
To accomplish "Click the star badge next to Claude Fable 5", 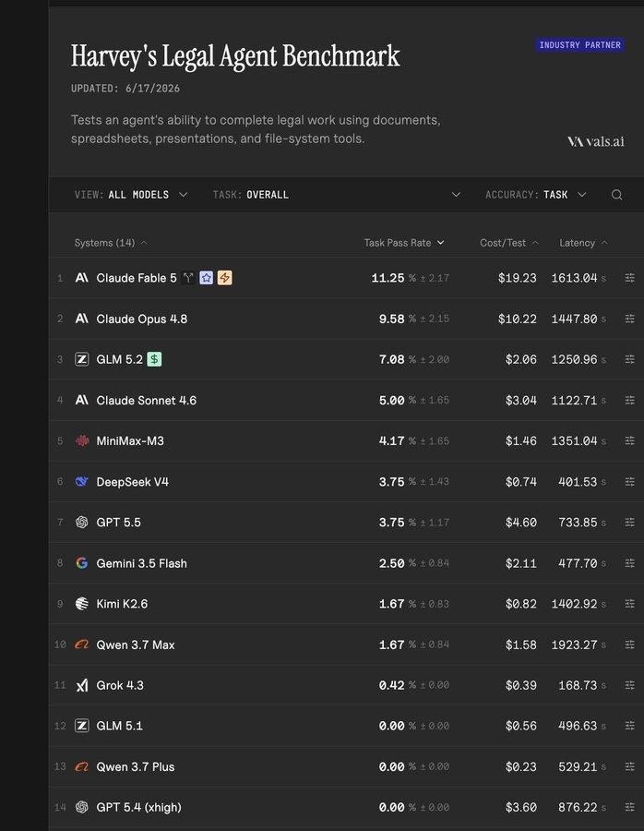I will pyautogui.click(x=206, y=278).
